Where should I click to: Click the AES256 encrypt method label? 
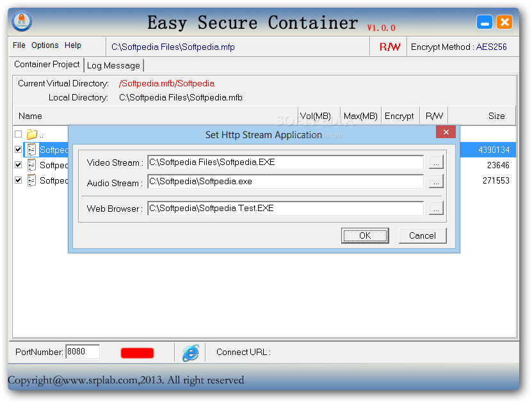coord(491,47)
